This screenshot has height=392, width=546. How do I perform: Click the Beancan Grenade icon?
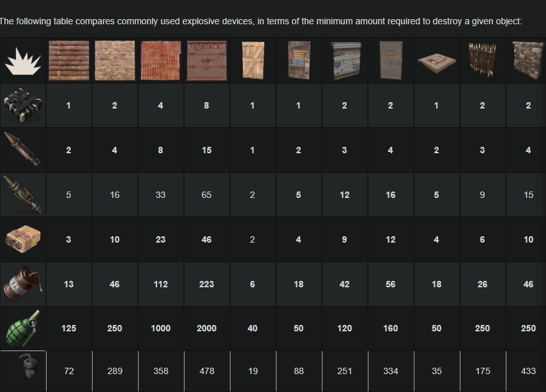[23, 283]
